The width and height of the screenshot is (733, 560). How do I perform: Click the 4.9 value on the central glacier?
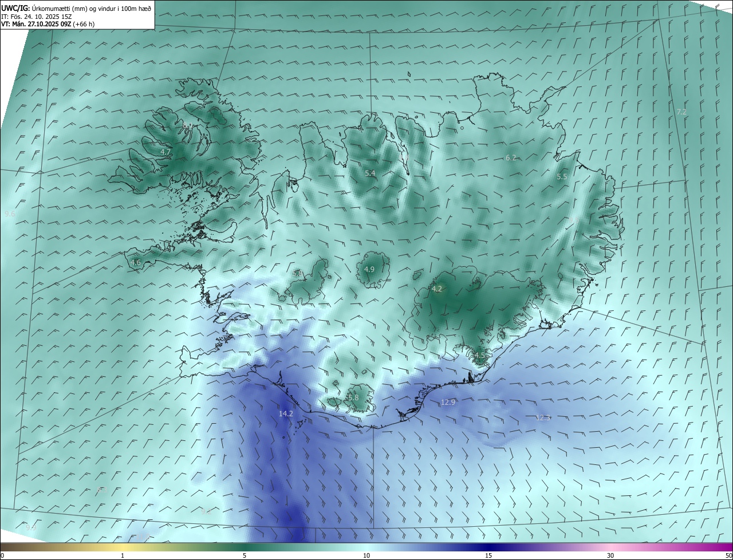tap(369, 269)
